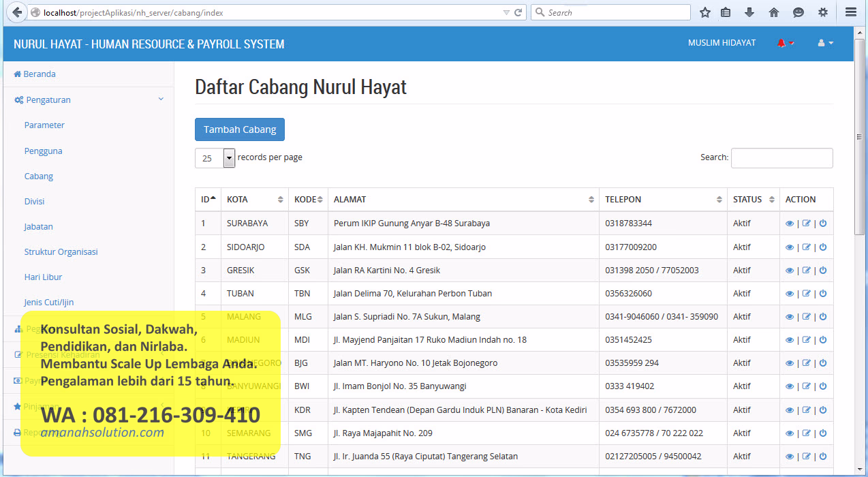
Task: Edit the branch with code MLG
Action: (807, 317)
